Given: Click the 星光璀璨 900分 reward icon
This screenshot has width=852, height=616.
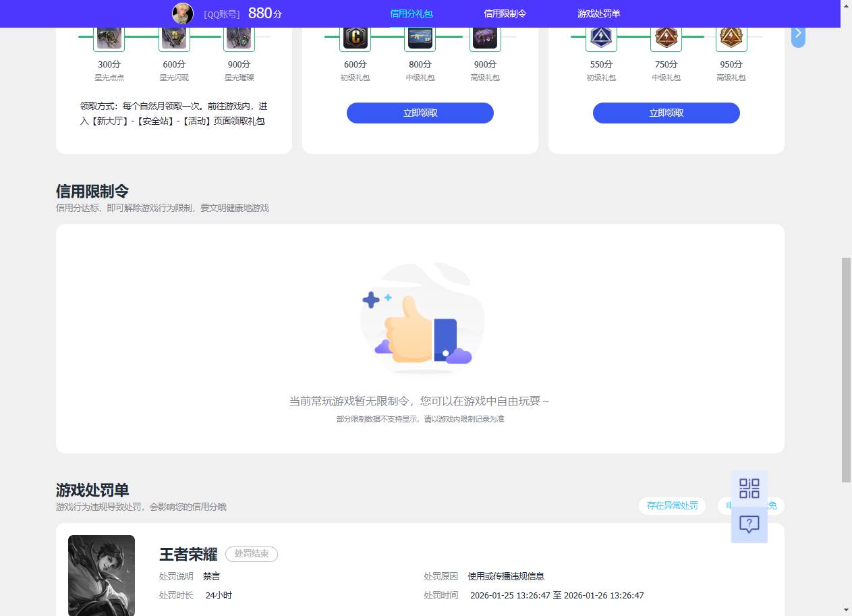Looking at the screenshot, I should [239, 37].
